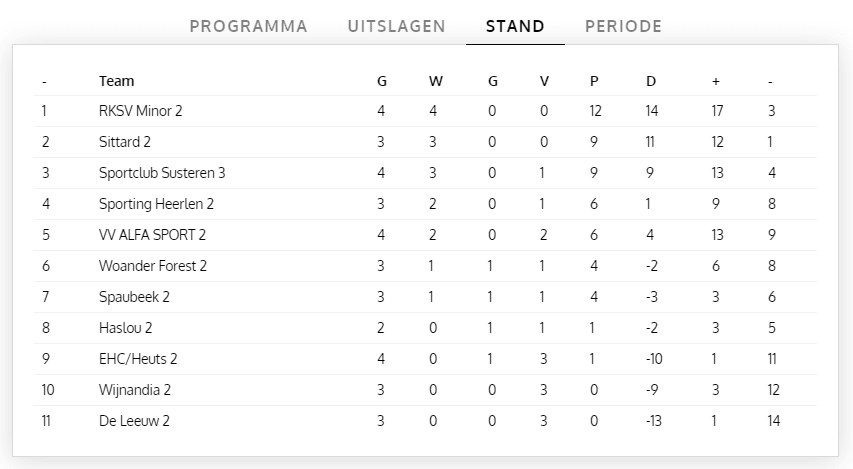Click Sporting Heerlen 2 team name
The width and height of the screenshot is (853, 469).
tap(156, 204)
